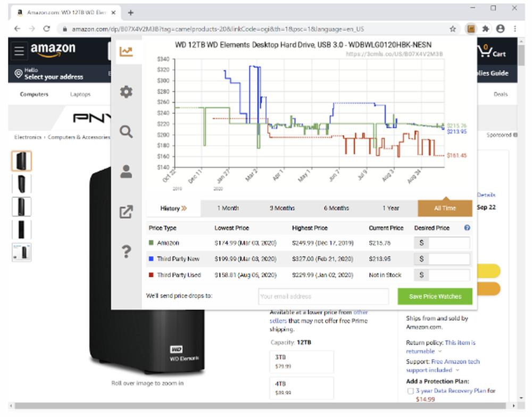
Task: Open the Amazon hamburger menu
Action: click(x=19, y=51)
